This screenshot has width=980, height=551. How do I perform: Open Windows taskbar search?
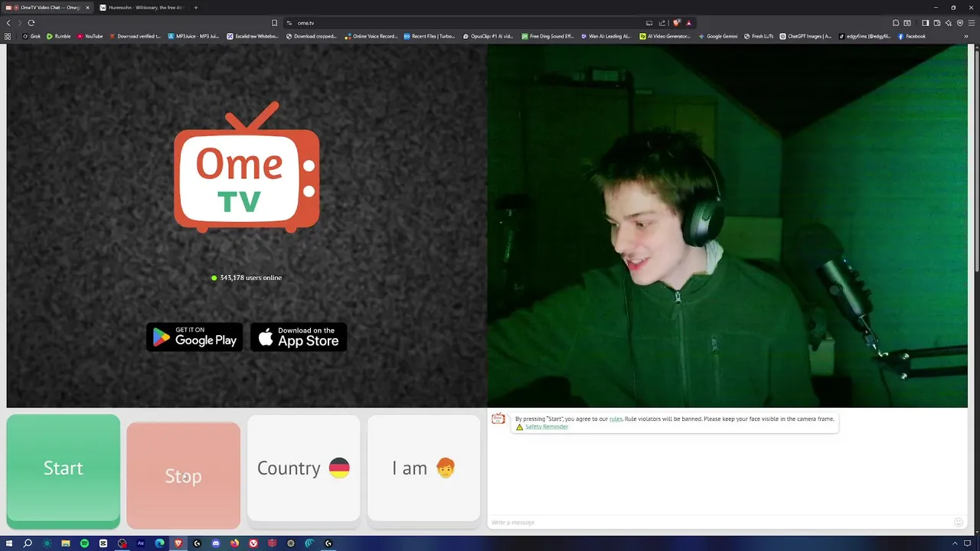click(28, 543)
